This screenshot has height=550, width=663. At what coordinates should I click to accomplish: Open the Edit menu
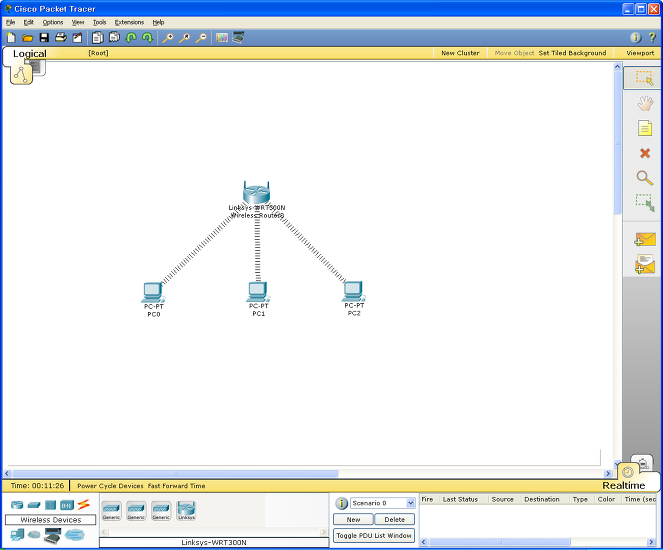29,22
